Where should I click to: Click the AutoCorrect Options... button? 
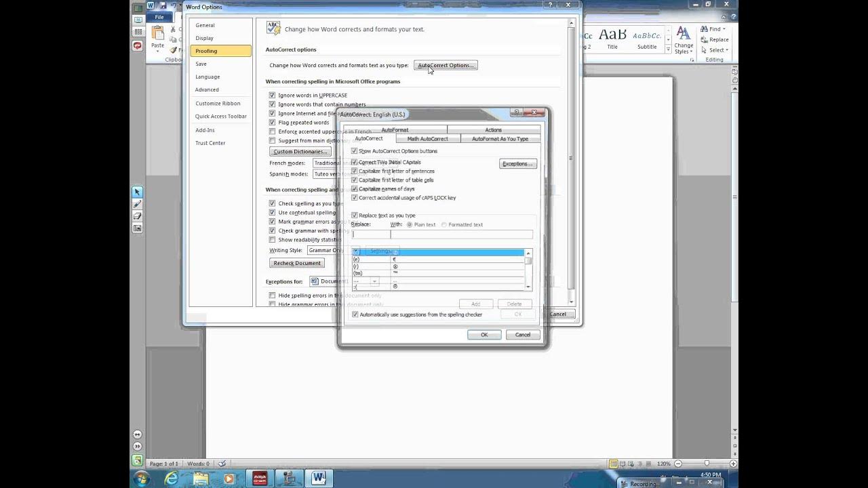[x=446, y=65]
